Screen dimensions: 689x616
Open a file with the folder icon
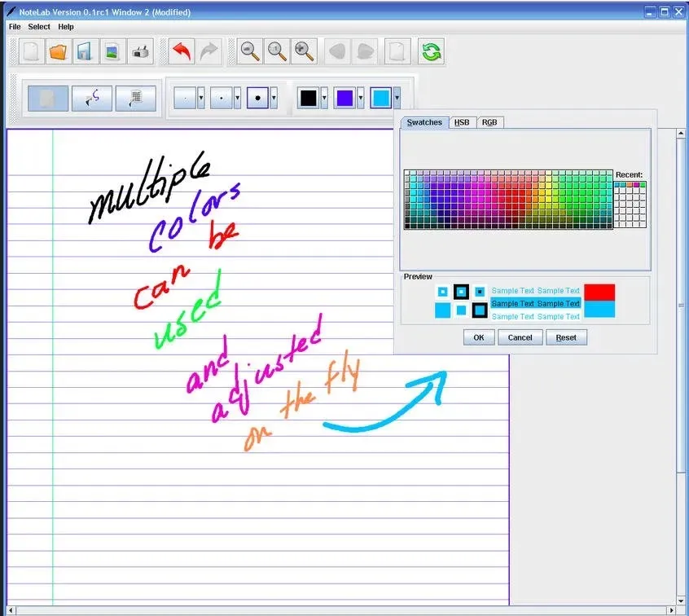[x=57, y=51]
